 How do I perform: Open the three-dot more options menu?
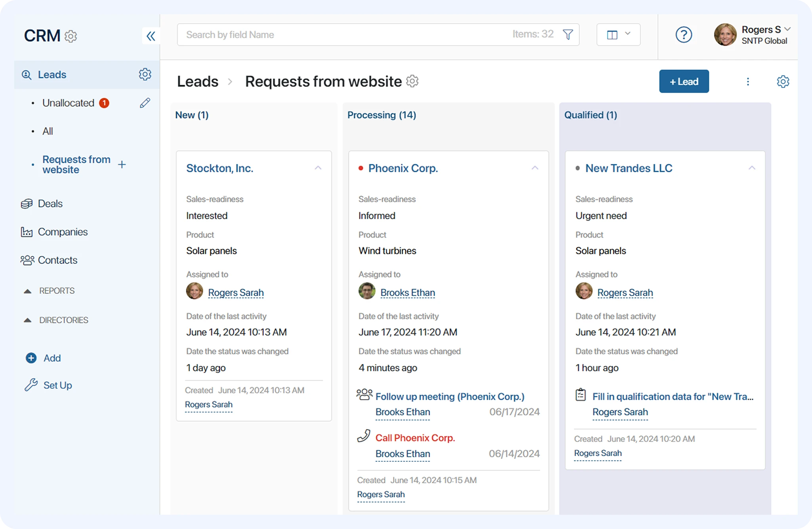(x=747, y=82)
